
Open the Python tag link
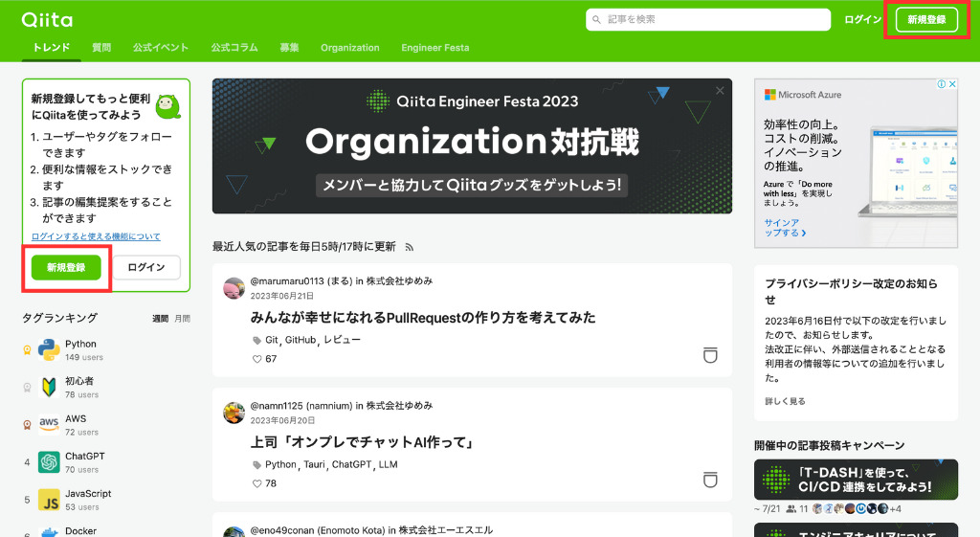80,344
